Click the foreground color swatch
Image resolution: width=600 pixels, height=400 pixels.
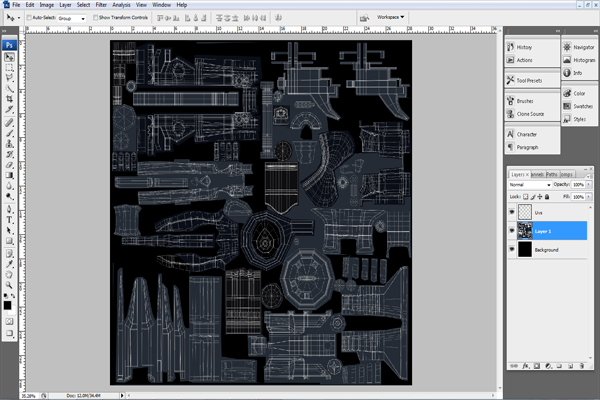(x=7, y=305)
